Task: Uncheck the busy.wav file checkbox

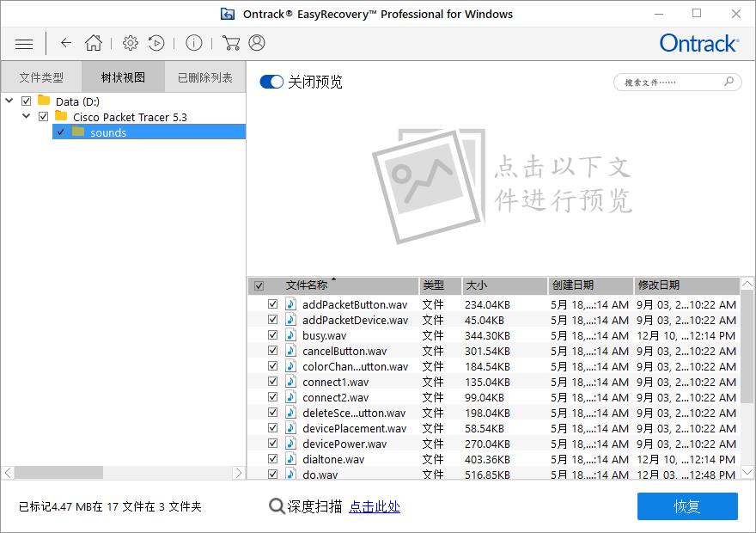Action: [272, 335]
